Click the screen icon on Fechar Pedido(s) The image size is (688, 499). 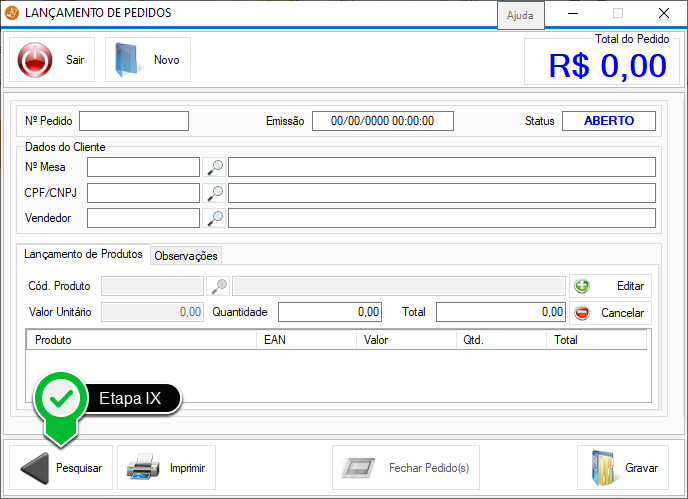[x=358, y=468]
